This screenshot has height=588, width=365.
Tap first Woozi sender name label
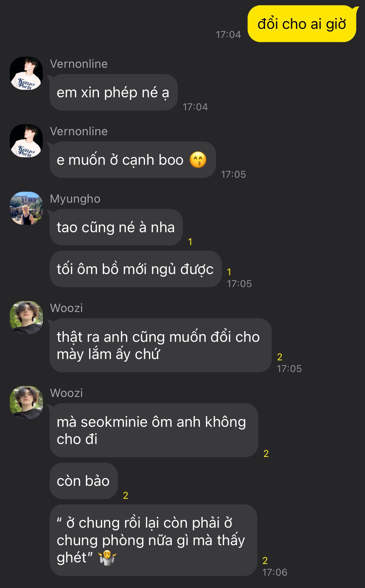67,308
